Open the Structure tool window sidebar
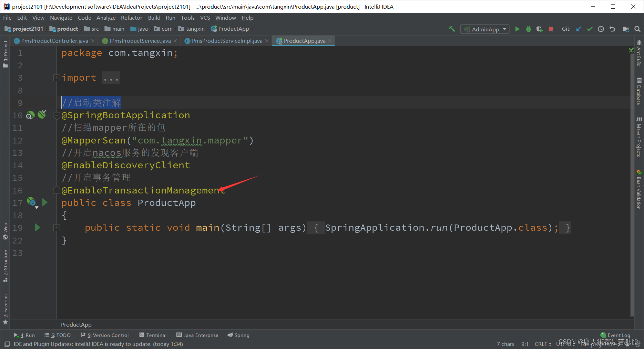Image resolution: width=644 pixels, height=349 pixels. pyautogui.click(x=6, y=266)
